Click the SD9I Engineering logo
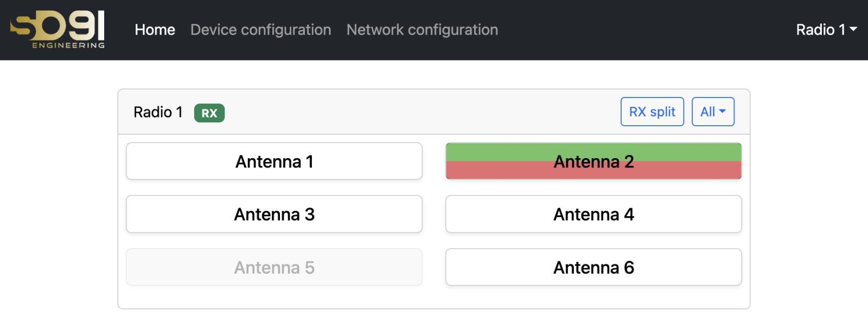This screenshot has height=324, width=868. coord(58,30)
